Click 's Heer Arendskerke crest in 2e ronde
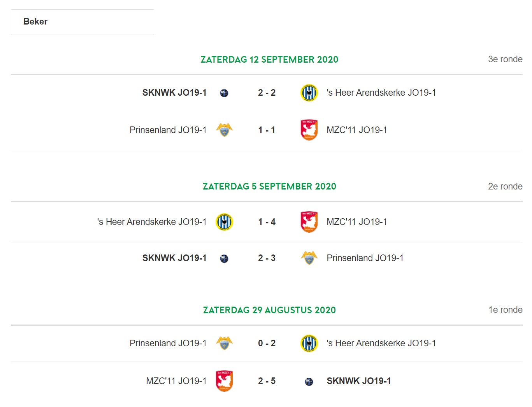This screenshot has width=532, height=407. coord(225,222)
